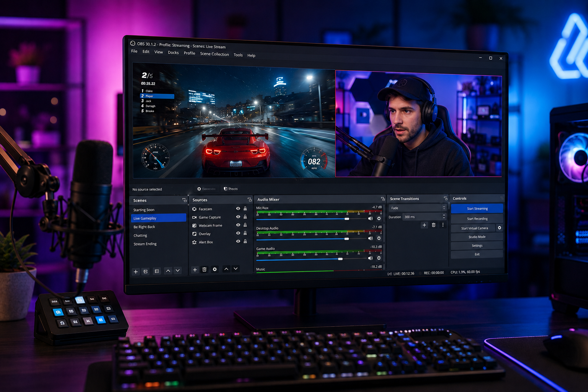Viewport: 588px width, 392px height.
Task: Move the scene down with the Scenes down arrow
Action: click(x=178, y=270)
